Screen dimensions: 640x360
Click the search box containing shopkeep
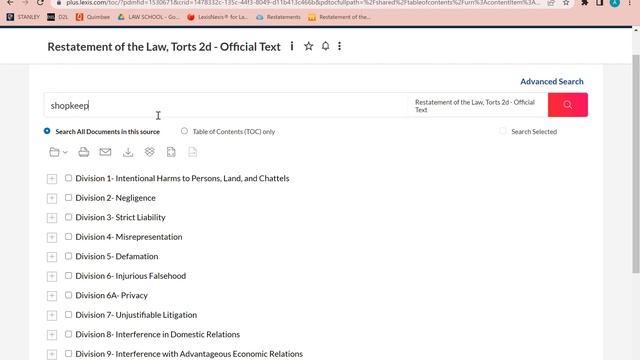(x=226, y=105)
